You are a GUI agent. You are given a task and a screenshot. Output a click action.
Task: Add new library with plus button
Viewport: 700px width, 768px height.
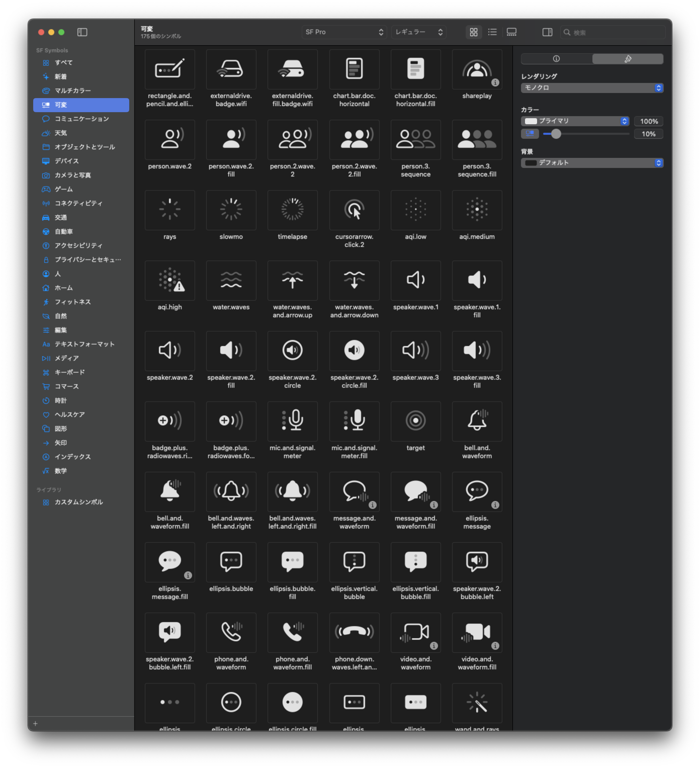tap(35, 723)
